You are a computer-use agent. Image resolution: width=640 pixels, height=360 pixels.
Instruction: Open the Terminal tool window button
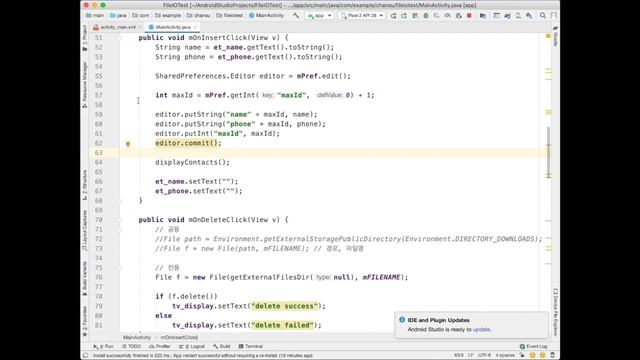click(251, 346)
